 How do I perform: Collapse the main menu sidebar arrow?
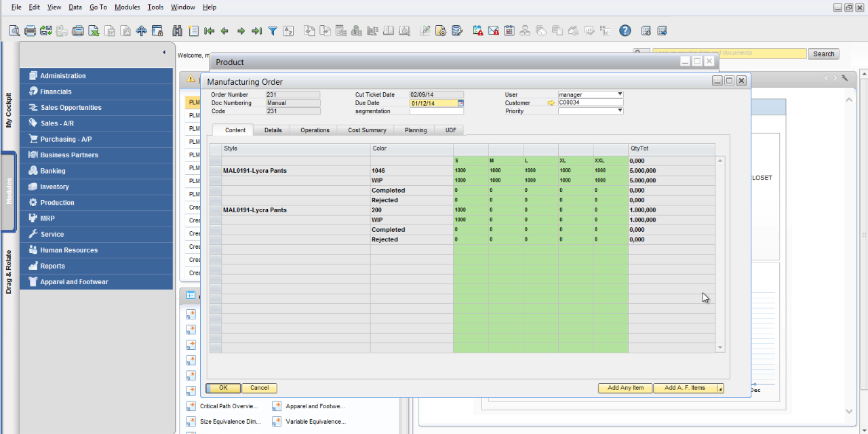[x=164, y=52]
